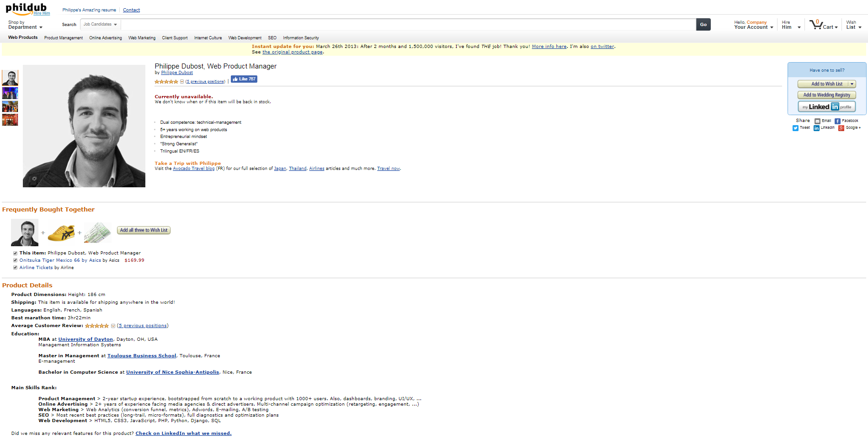The image size is (868, 439).
Task: Focus the main search input field
Action: tap(408, 24)
